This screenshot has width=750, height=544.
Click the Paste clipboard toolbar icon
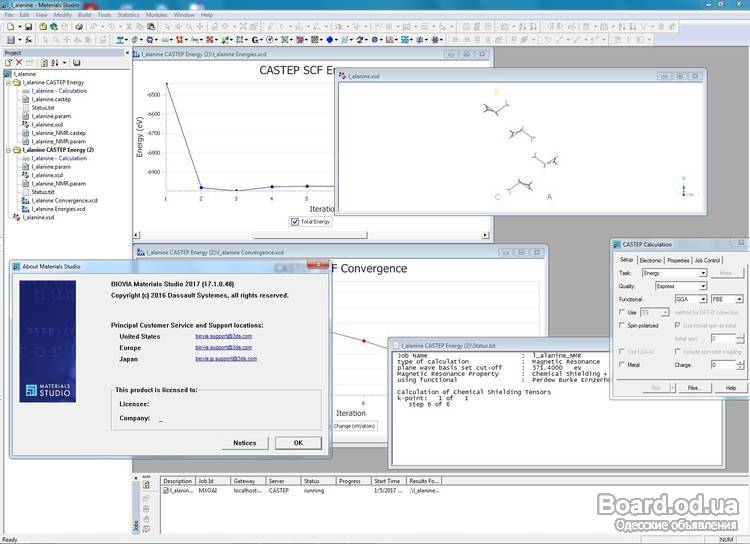151,26
